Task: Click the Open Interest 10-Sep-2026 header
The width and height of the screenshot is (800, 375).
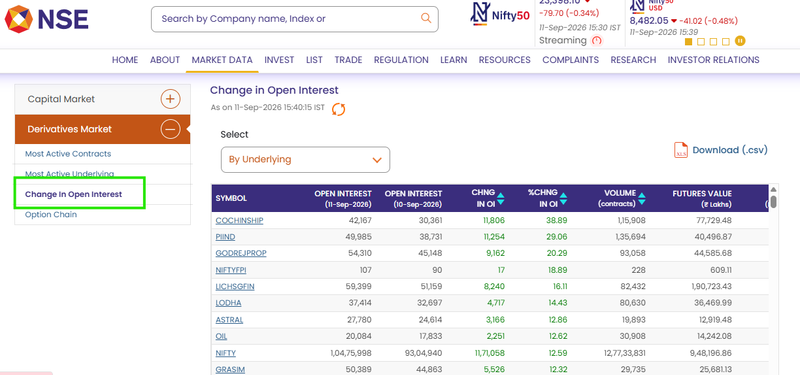Action: click(x=413, y=198)
